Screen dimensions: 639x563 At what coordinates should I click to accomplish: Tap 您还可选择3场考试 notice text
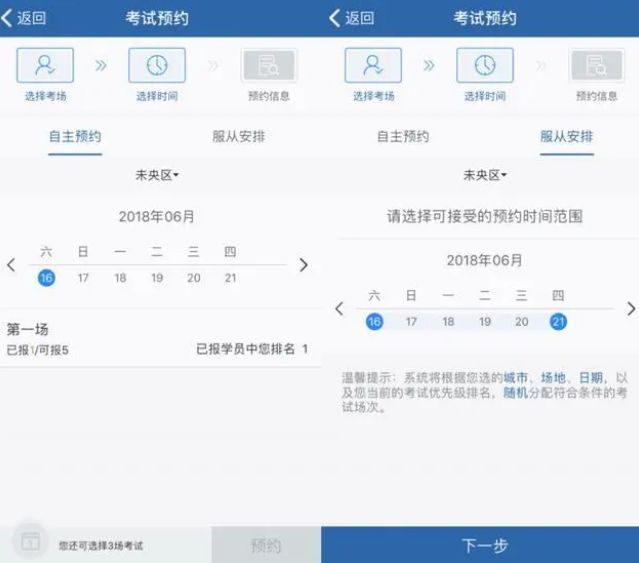(101, 545)
